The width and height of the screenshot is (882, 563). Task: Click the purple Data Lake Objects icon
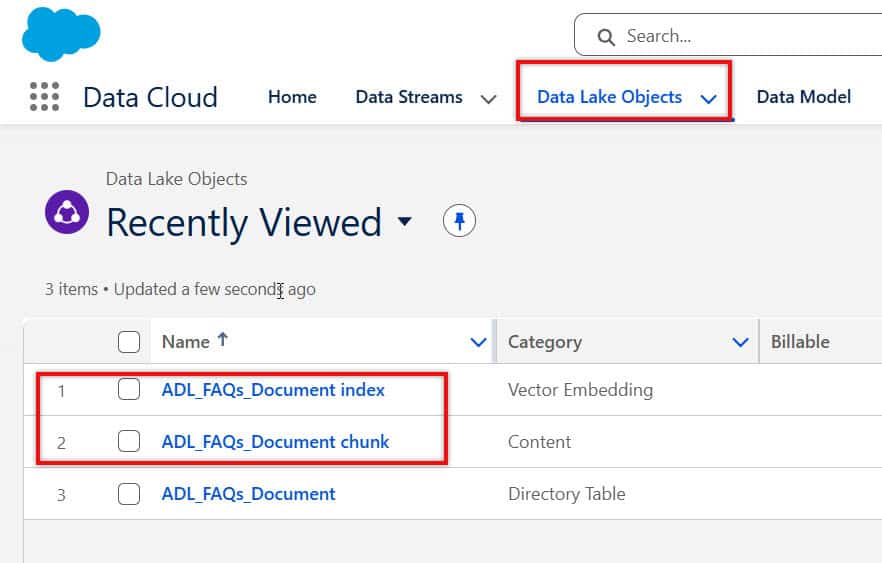coord(67,212)
